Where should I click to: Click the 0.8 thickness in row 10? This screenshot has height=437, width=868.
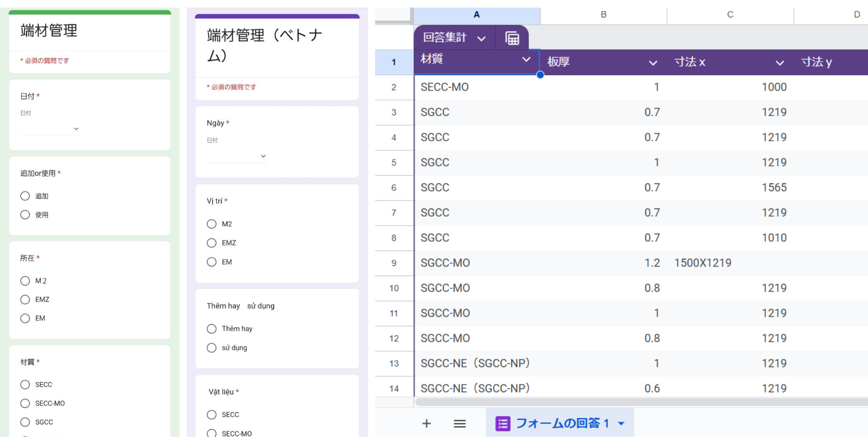point(652,288)
